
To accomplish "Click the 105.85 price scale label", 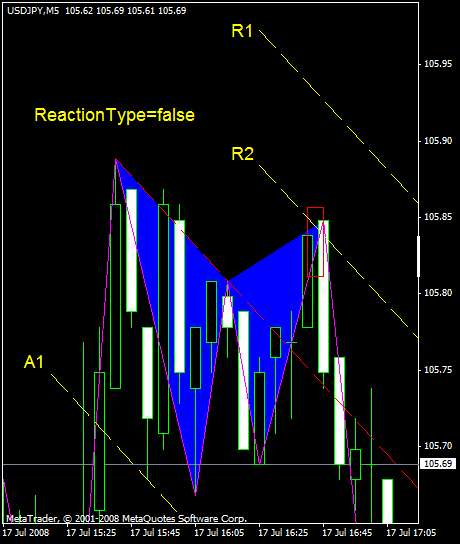I will tap(438, 217).
